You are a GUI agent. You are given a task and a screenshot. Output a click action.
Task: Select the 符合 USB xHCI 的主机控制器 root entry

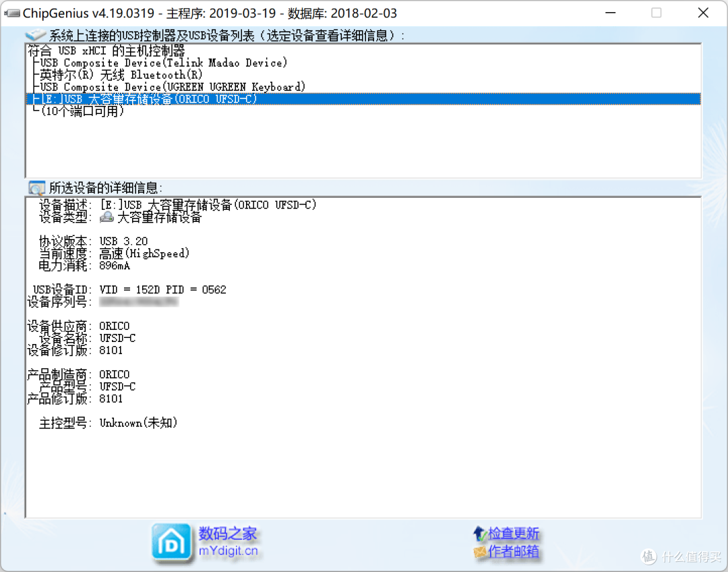107,51
